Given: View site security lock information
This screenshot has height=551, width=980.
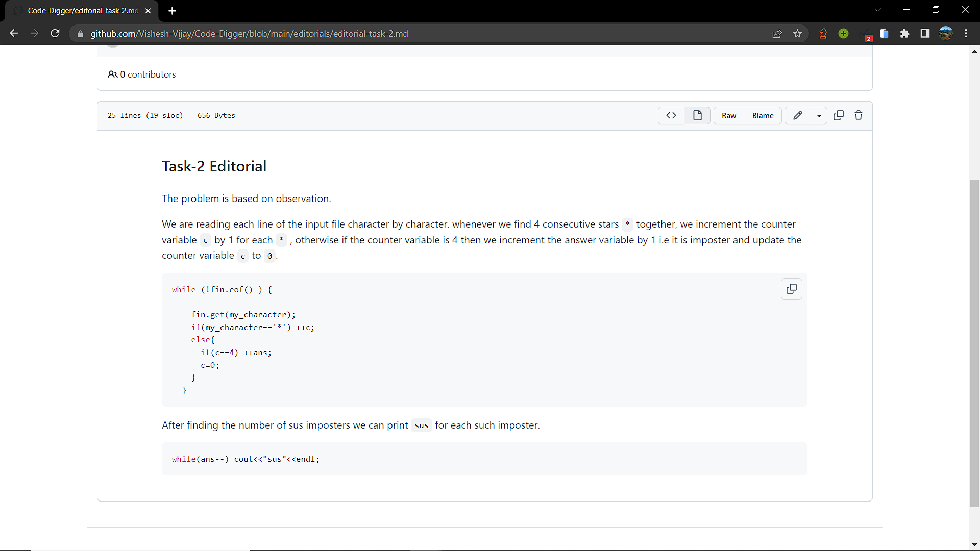Looking at the screenshot, I should point(80,34).
